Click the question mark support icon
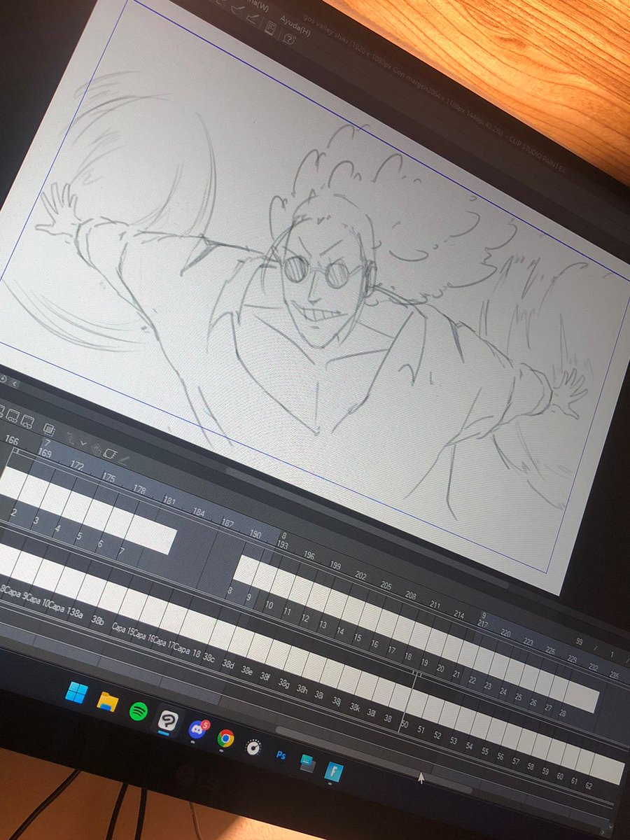The width and height of the screenshot is (630, 840). click(290, 41)
